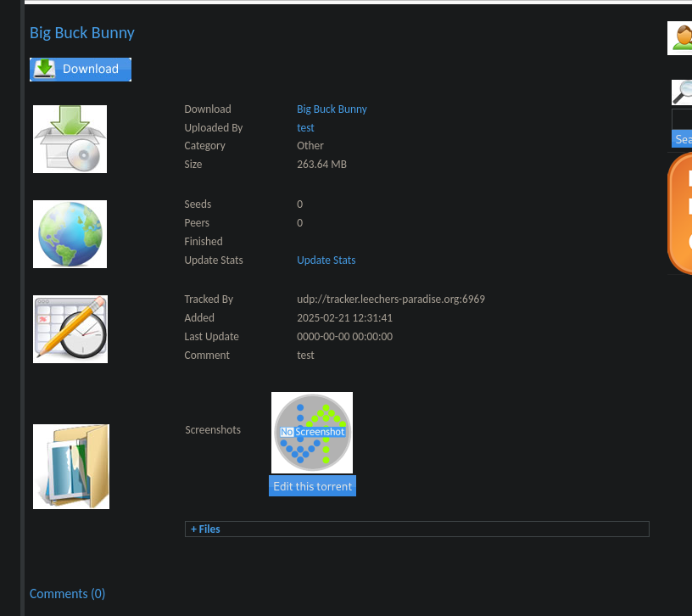
Task: Expand the + Files section
Action: coord(416,529)
